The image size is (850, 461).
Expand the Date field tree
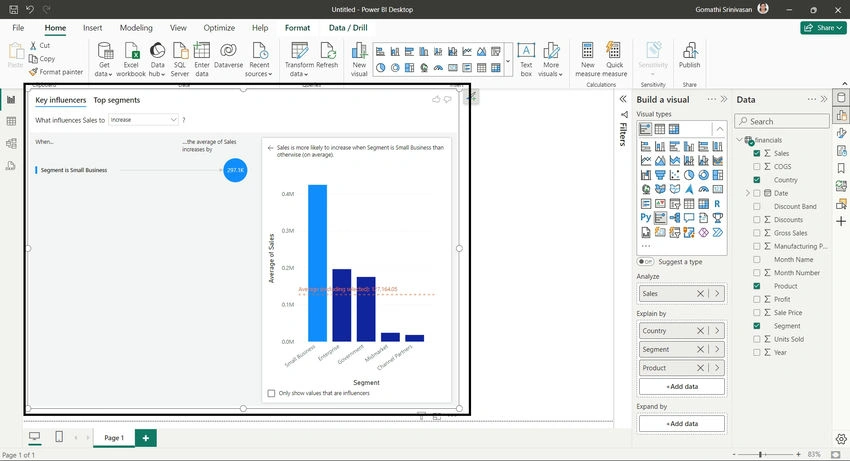[748, 193]
